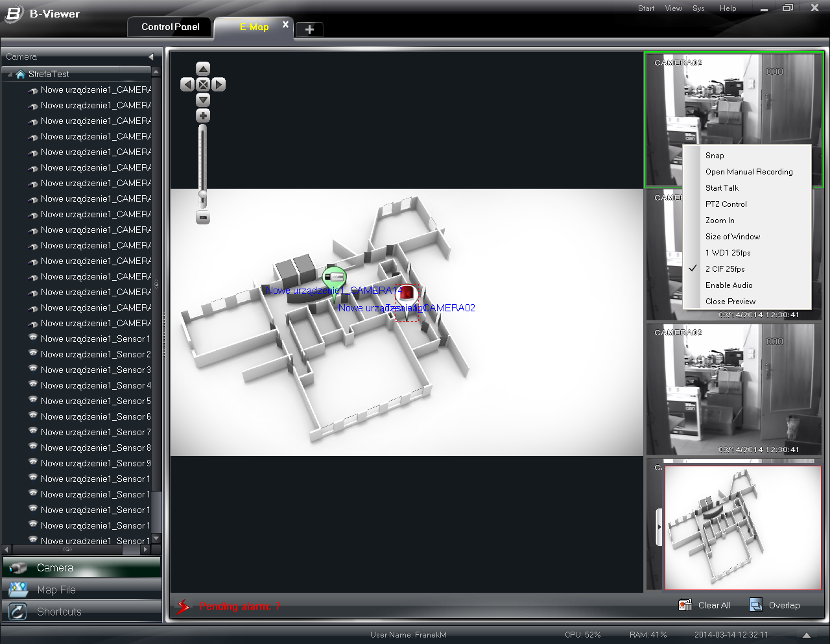Select the StrefaTest tree row
This screenshot has height=644, width=830.
pyautogui.click(x=77, y=74)
